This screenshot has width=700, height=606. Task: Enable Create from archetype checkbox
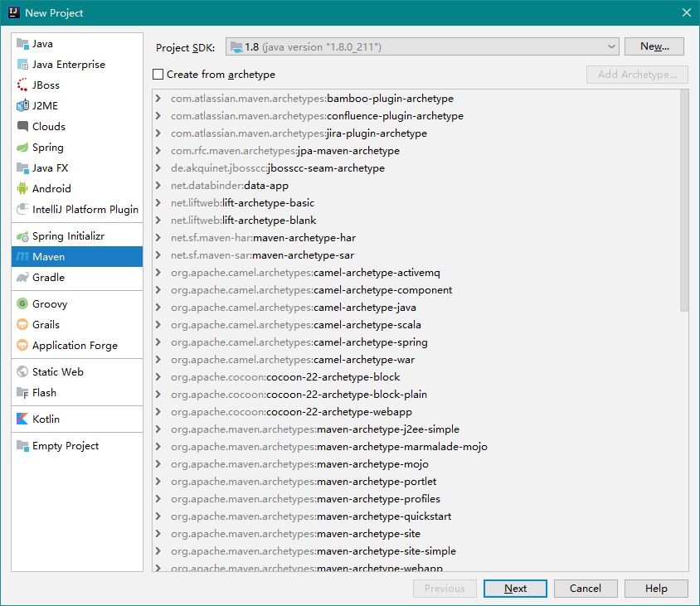tap(158, 75)
